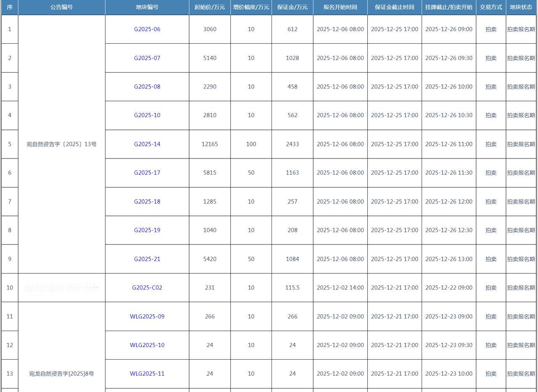Select auction time 2025-12-22 09:00

449,288
